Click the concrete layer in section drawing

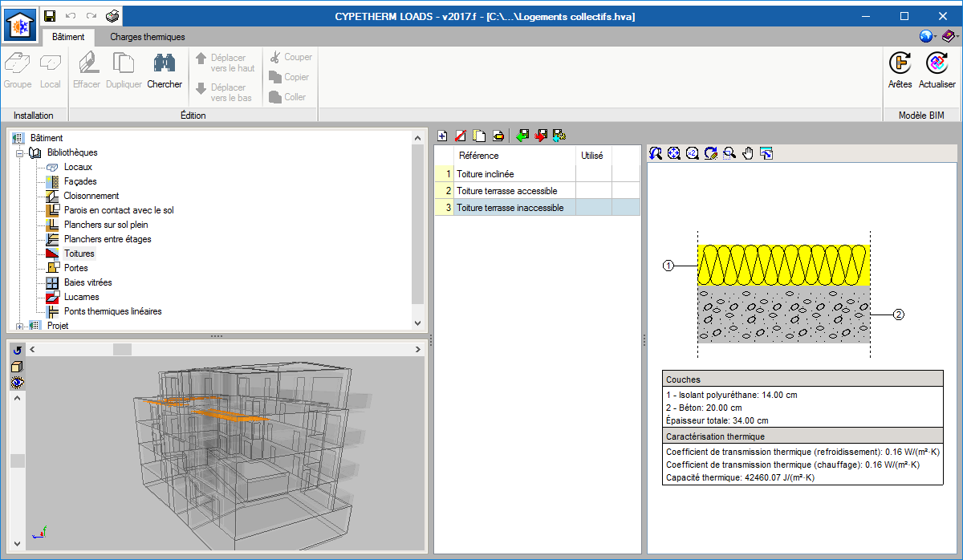point(784,314)
